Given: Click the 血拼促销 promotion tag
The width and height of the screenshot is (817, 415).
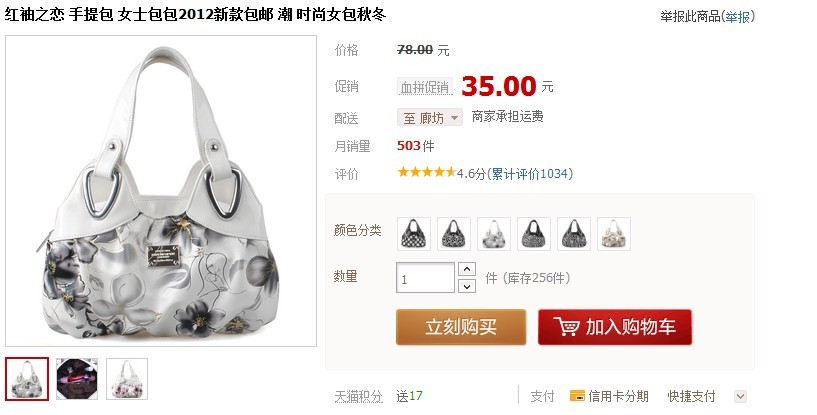Looking at the screenshot, I should tap(425, 87).
